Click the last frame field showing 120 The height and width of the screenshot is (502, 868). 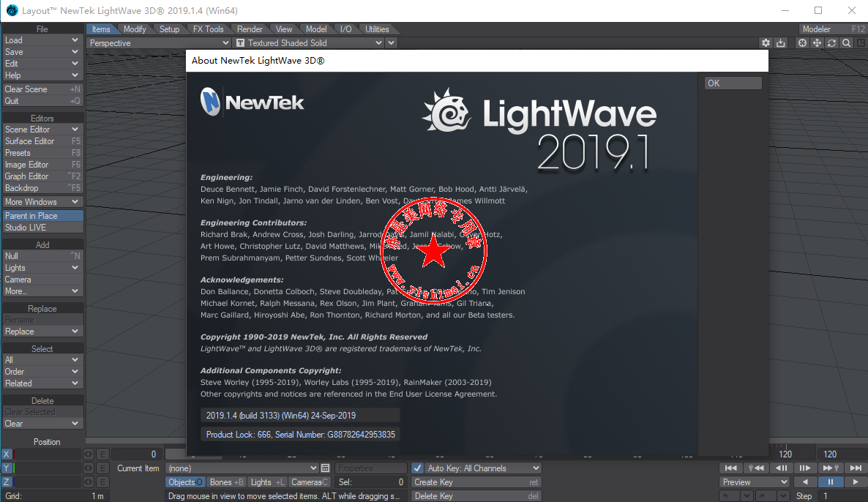point(843,454)
